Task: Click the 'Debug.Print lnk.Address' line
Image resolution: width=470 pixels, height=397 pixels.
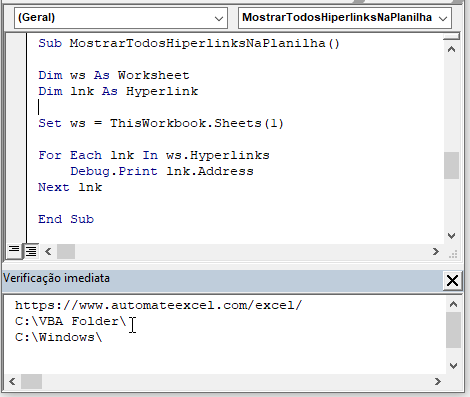Action: (162, 171)
